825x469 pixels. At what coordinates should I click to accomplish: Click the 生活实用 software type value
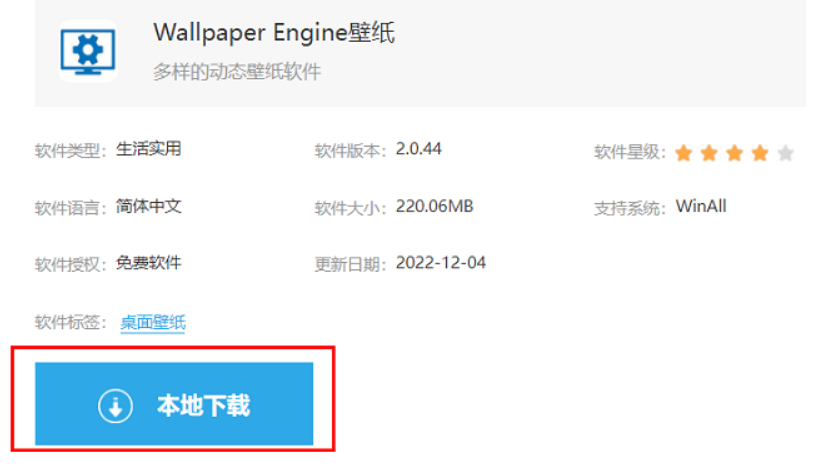148,149
